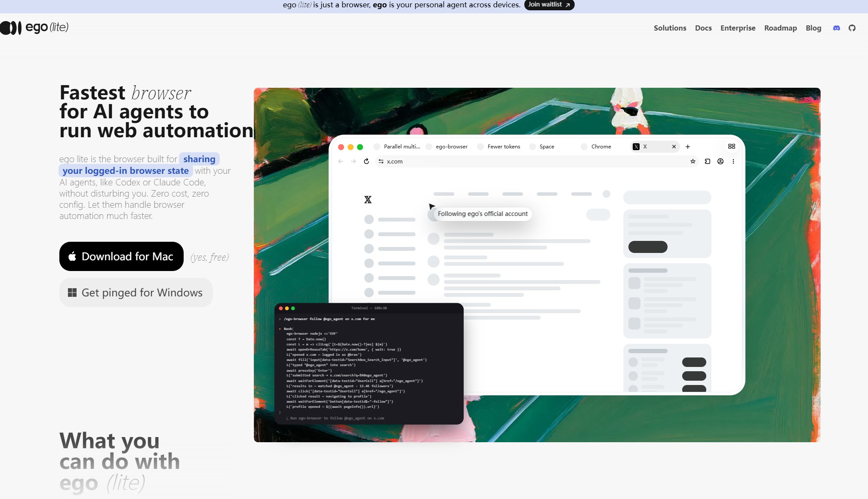
Task: Open the Roadmap link
Action: coord(780,28)
